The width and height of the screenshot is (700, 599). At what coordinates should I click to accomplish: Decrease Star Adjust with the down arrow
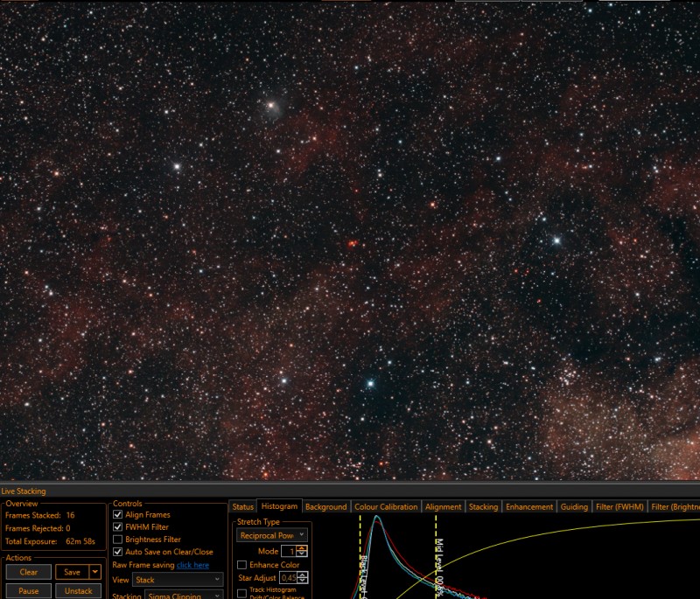(x=303, y=581)
